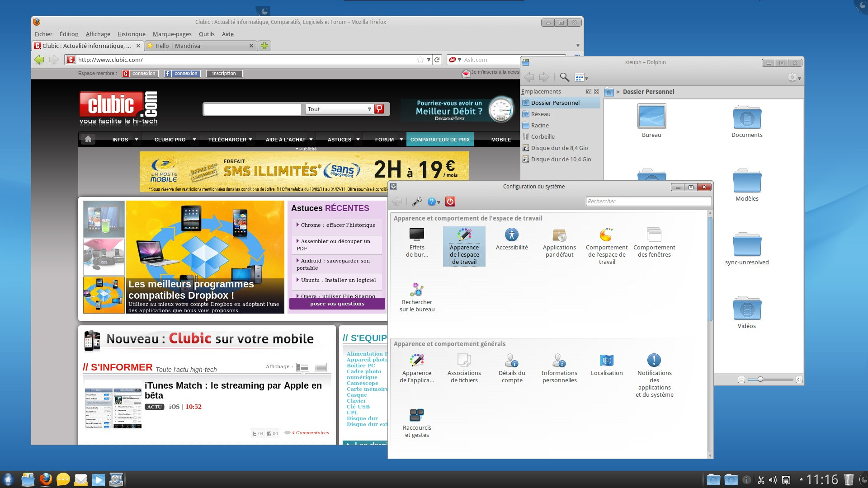Open the Historique menu in Firefox
The width and height of the screenshot is (868, 488).
131,34
